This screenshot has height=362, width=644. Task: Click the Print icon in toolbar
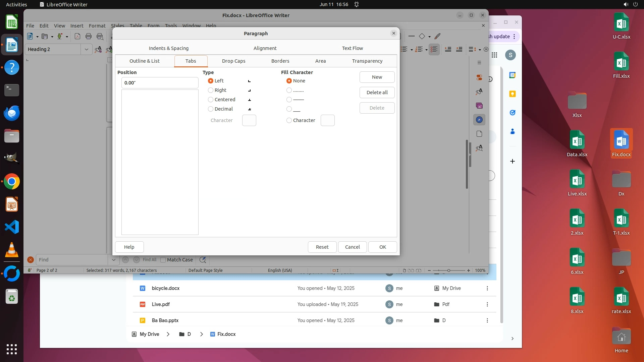point(89,36)
